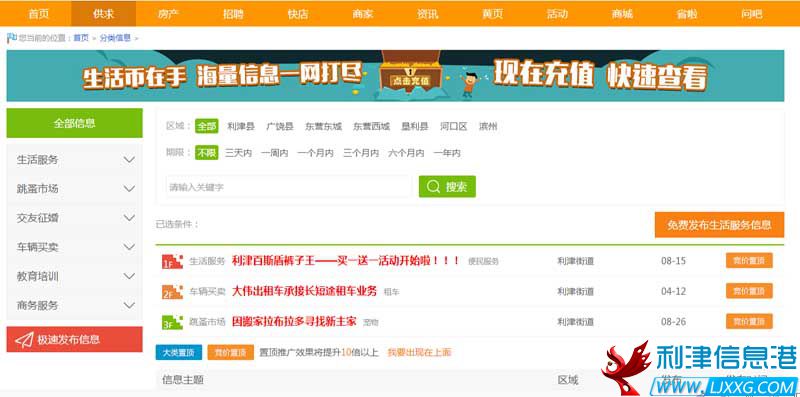Click the paper plane icon in 极速发布信息
Image resolution: width=800 pixels, height=397 pixels.
[24, 340]
